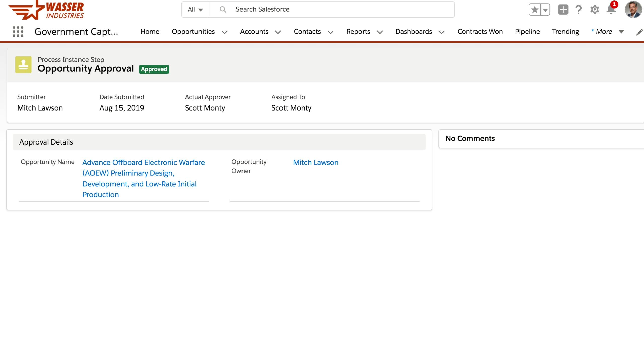The height and width of the screenshot is (361, 644).
Task: Open the Opportunities tab
Action: tap(193, 32)
